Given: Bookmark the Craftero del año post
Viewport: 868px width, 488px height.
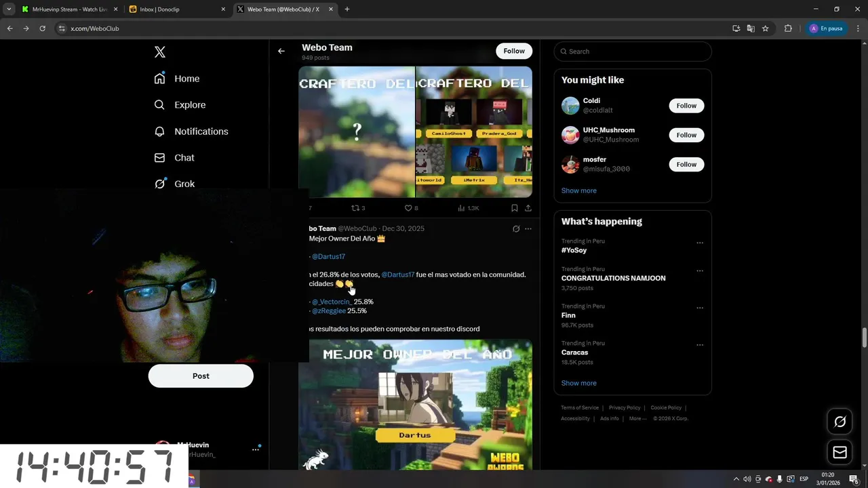Looking at the screenshot, I should [x=515, y=208].
